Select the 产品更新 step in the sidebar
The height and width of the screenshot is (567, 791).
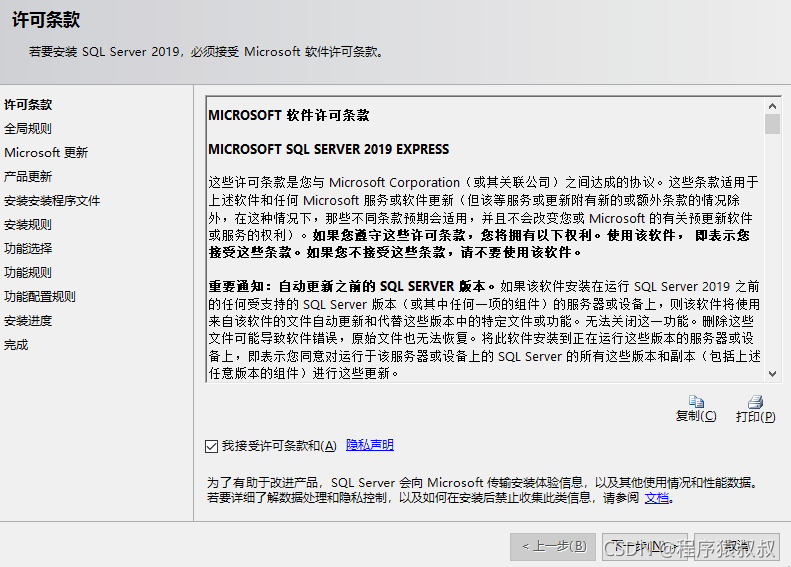[x=28, y=177]
